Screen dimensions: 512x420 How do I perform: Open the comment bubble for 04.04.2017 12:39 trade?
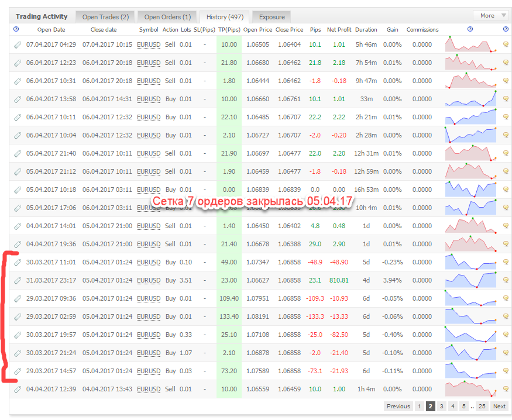(x=506, y=388)
